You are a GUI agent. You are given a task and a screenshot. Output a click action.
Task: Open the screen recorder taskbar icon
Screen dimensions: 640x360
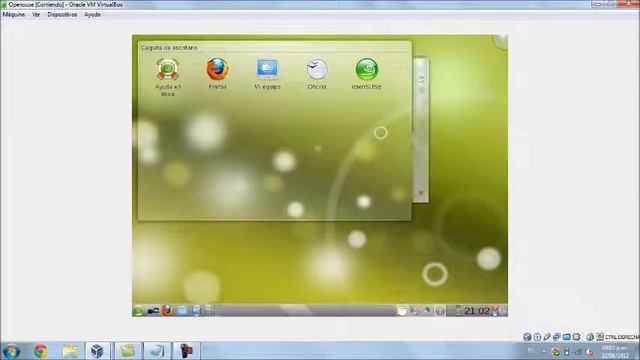click(186, 351)
